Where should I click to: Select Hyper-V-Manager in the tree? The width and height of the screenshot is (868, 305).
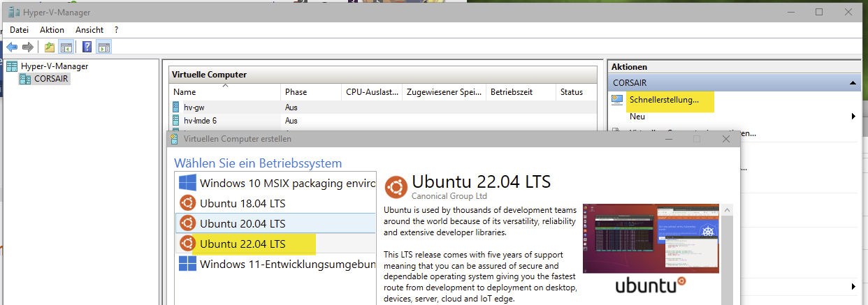[x=55, y=66]
